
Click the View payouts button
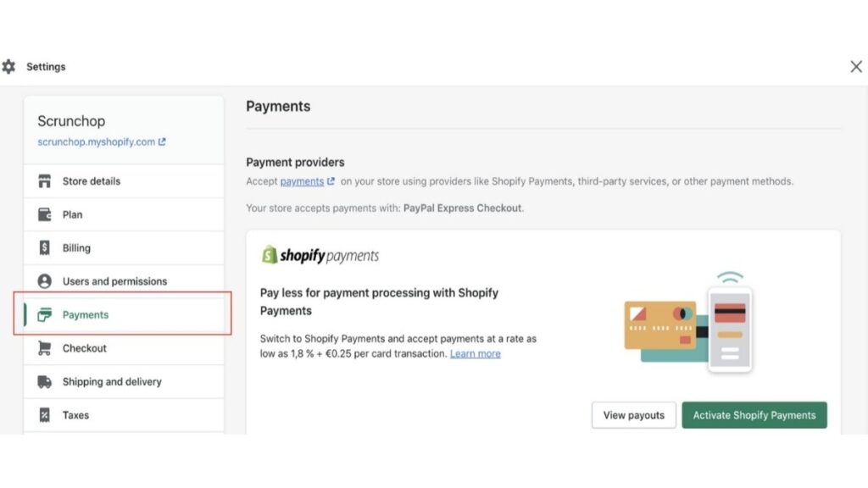(633, 415)
